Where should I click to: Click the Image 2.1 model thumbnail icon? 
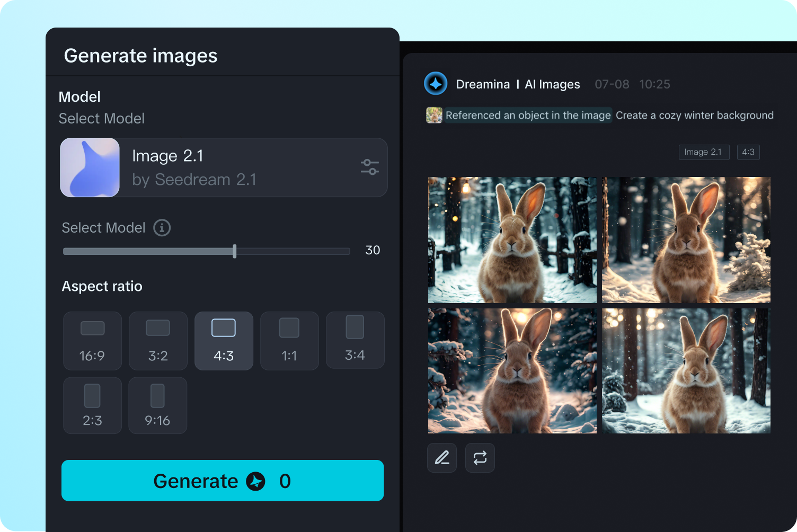pos(90,167)
